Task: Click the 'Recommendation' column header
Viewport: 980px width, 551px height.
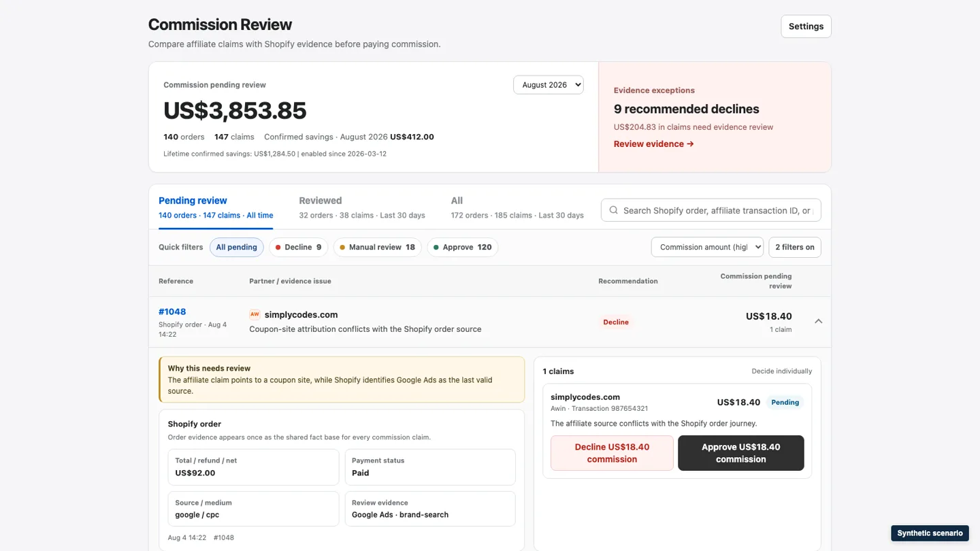Action: click(628, 281)
